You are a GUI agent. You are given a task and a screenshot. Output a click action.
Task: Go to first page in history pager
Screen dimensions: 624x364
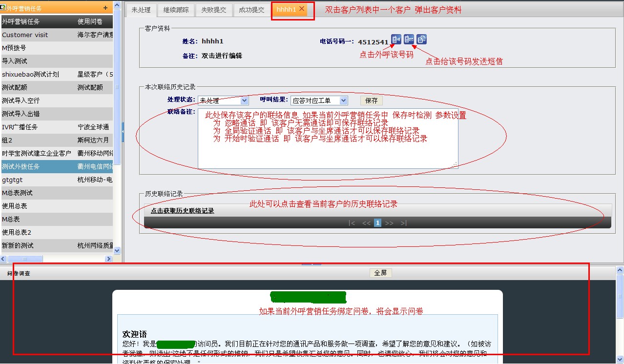click(x=352, y=223)
